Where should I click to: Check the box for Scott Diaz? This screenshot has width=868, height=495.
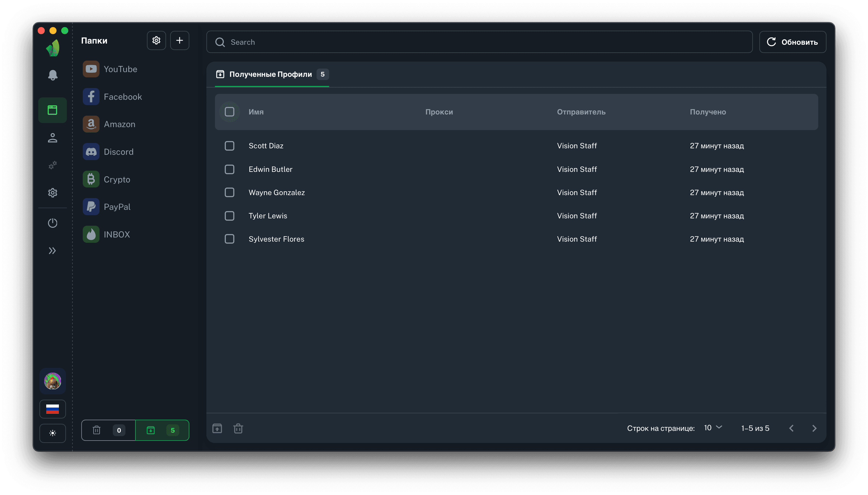[x=230, y=146]
